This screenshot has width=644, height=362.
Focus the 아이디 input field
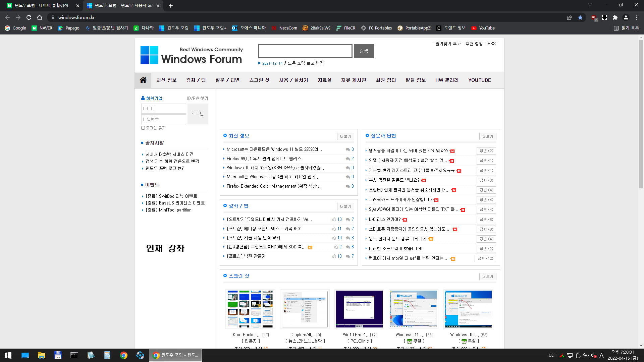pos(164,109)
